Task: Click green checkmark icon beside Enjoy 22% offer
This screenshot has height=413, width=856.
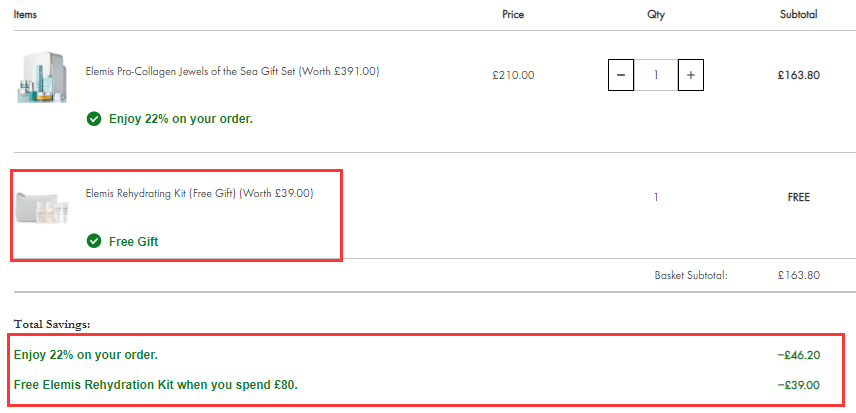Action: (94, 118)
